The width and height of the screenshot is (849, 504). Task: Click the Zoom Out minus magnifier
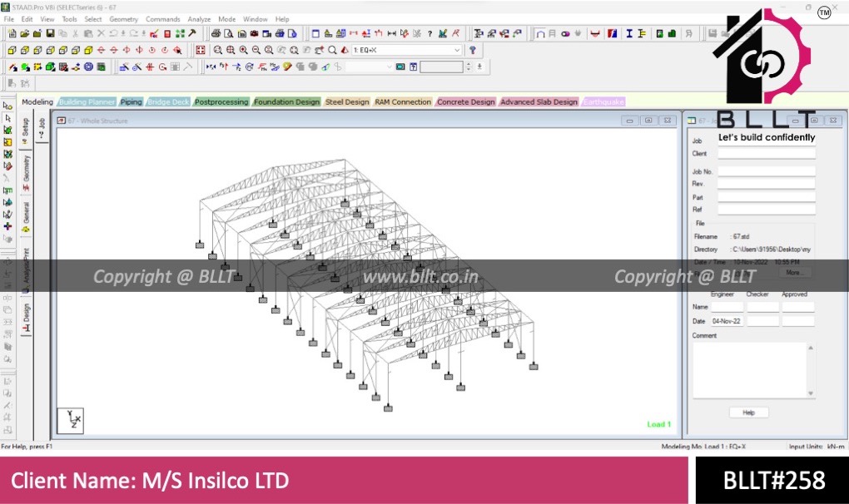[256, 50]
